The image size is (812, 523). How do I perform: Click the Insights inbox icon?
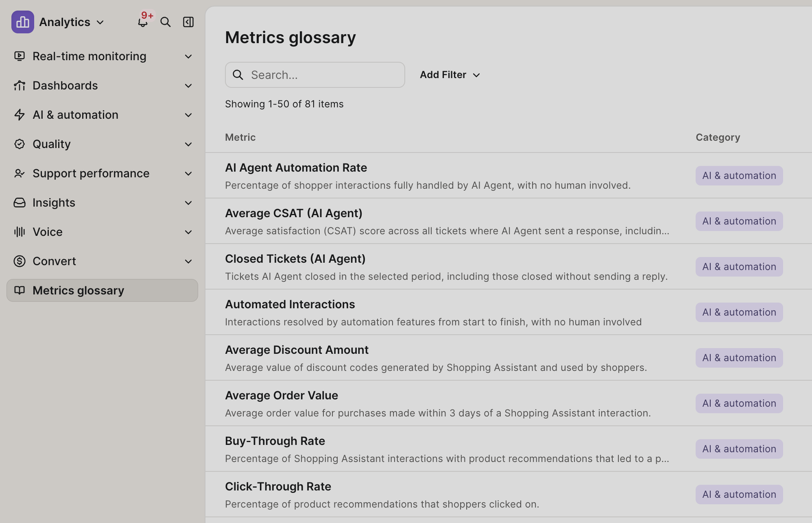tap(20, 203)
